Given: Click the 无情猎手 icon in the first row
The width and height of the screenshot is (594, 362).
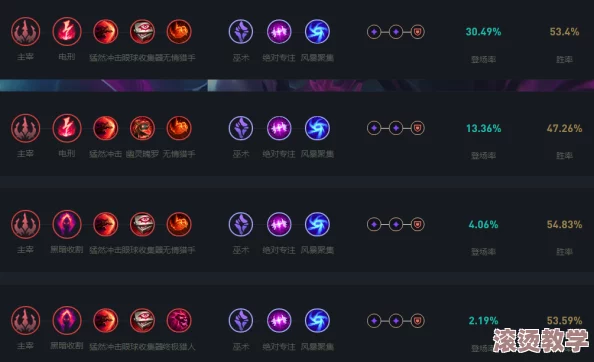Looking at the screenshot, I should point(179,32).
